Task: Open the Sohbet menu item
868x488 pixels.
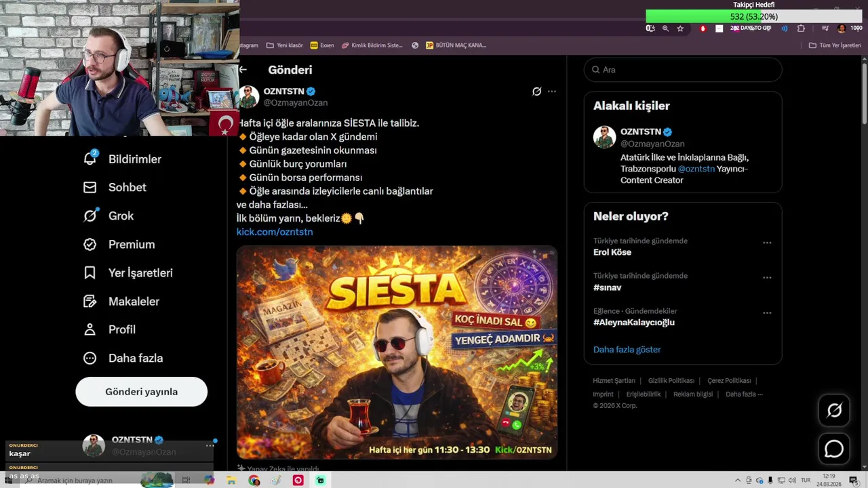Action: 127,187
